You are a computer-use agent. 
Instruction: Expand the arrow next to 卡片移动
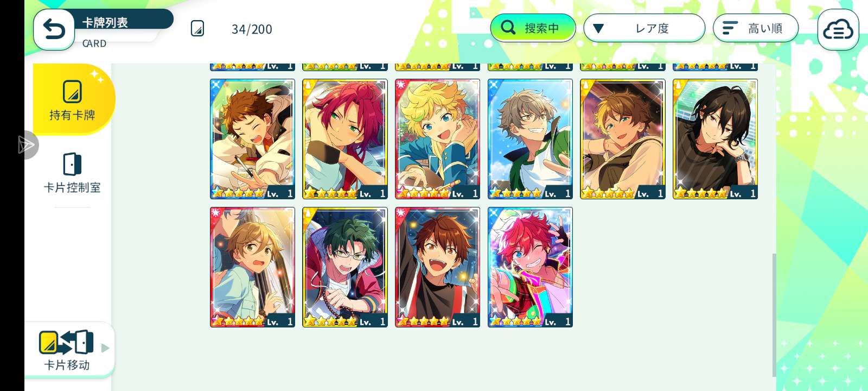pyautogui.click(x=105, y=348)
